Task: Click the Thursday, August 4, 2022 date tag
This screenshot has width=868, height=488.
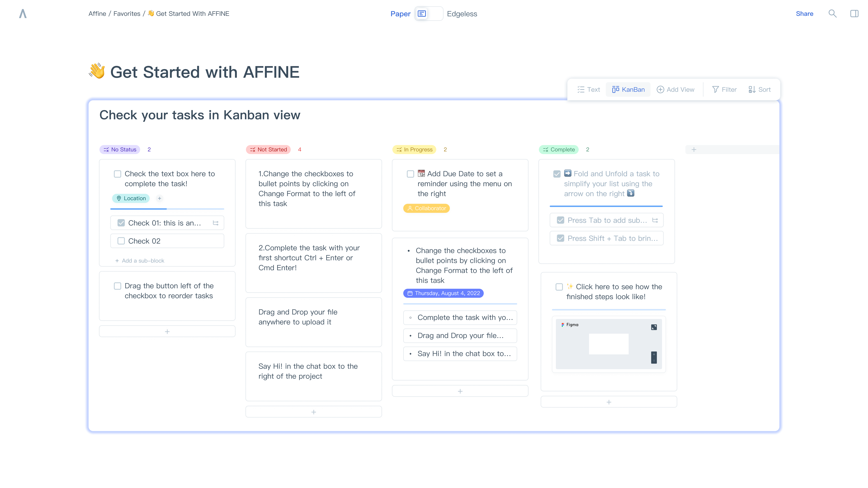Action: pyautogui.click(x=443, y=293)
